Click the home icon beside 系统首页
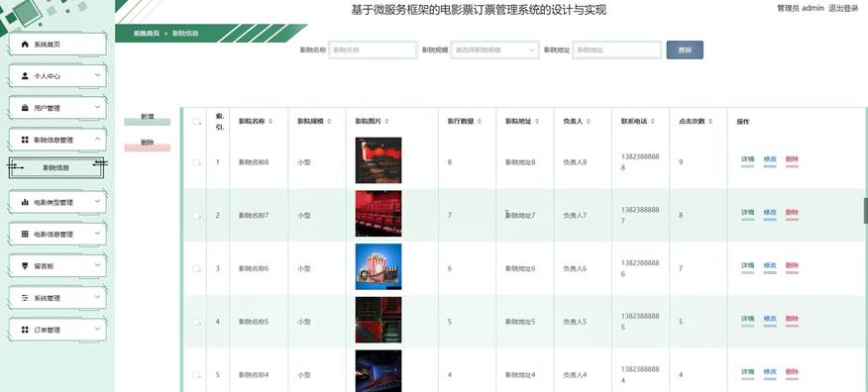 (x=25, y=45)
